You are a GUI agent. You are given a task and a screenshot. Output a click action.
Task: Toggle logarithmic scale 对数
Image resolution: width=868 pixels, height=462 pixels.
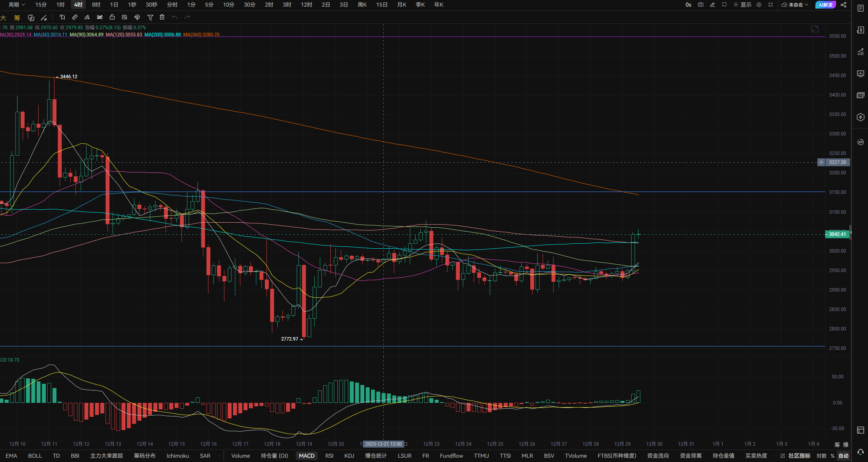pos(821,456)
